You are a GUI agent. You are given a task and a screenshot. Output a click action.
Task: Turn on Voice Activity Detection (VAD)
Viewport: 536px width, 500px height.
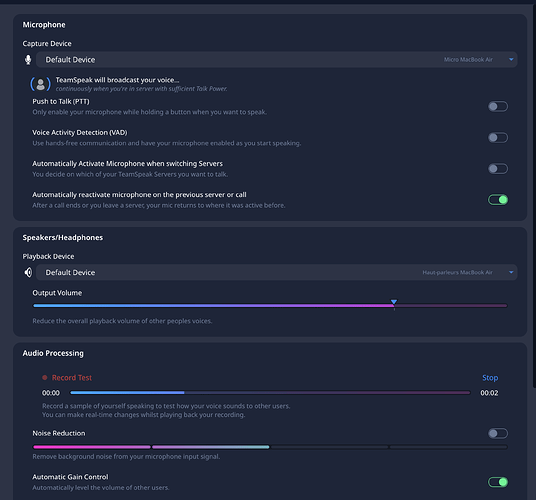tap(498, 138)
